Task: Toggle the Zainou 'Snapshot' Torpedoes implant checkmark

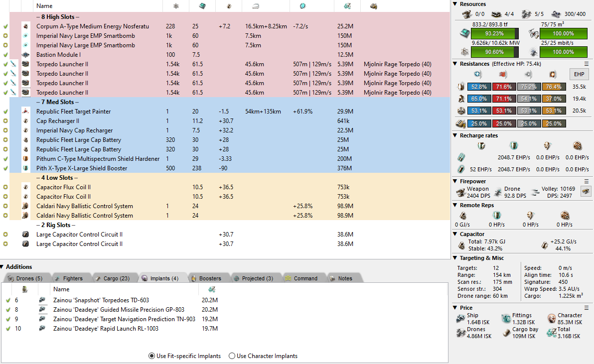Action: (x=8, y=300)
